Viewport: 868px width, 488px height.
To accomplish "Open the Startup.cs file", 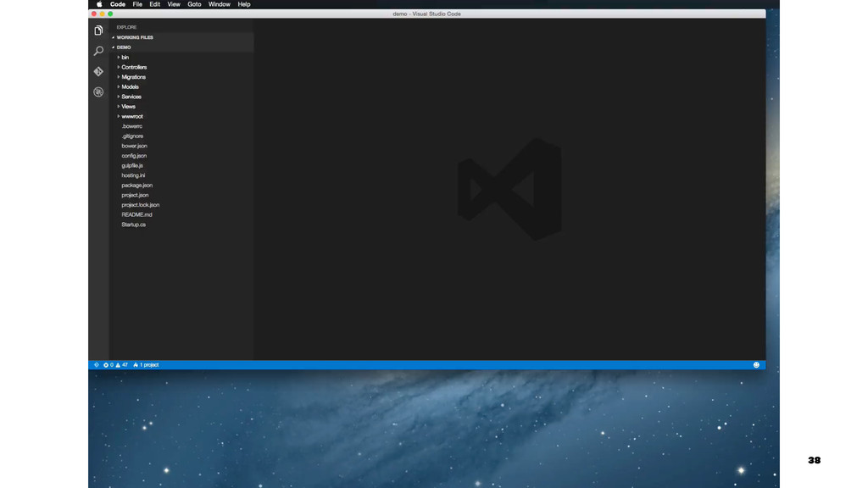I will click(x=133, y=225).
